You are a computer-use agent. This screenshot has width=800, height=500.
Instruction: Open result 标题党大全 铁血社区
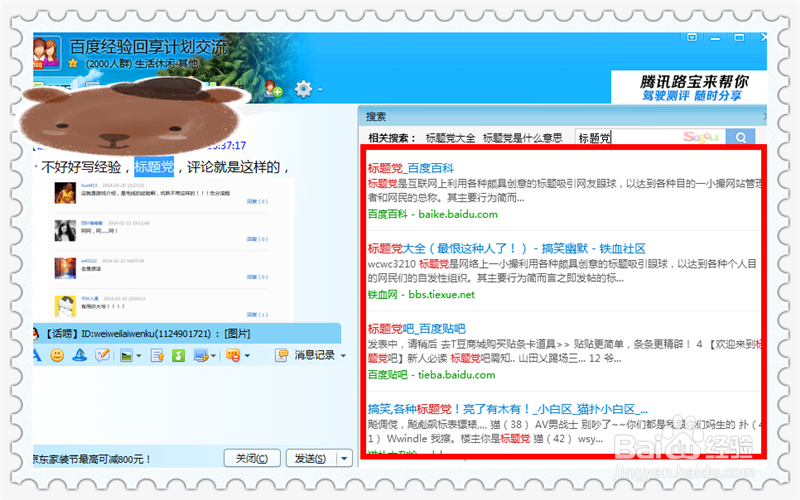tap(507, 248)
